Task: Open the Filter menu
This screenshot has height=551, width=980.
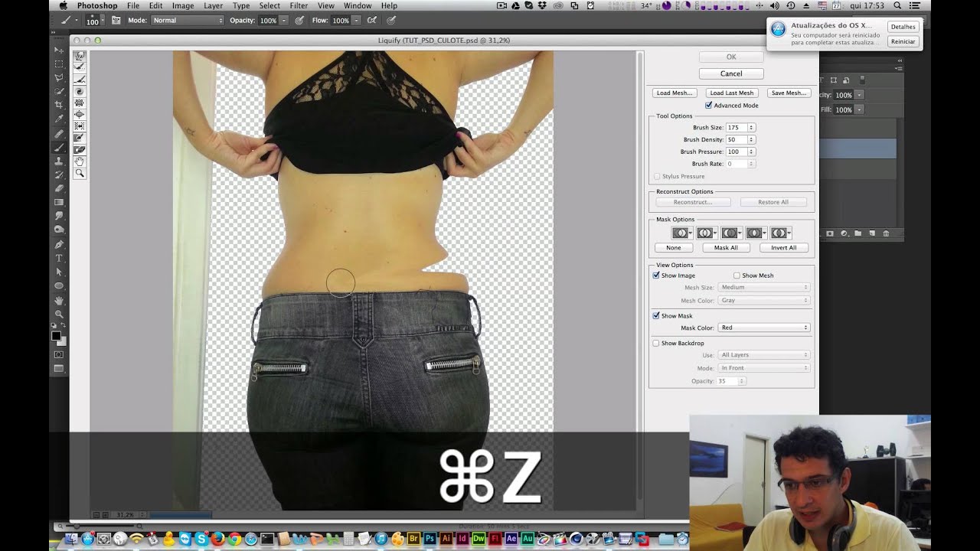Action: (x=299, y=5)
